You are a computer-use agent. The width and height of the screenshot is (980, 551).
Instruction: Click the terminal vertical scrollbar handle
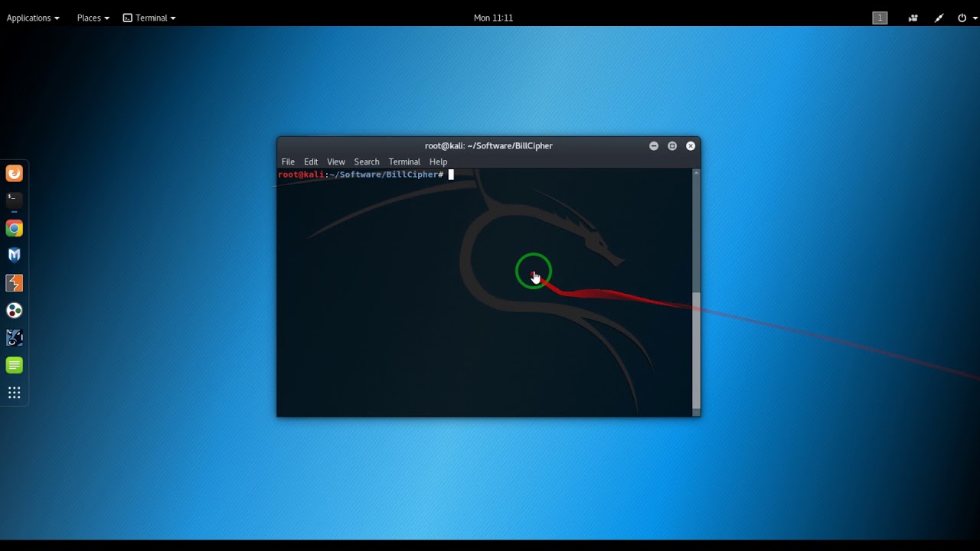696,350
